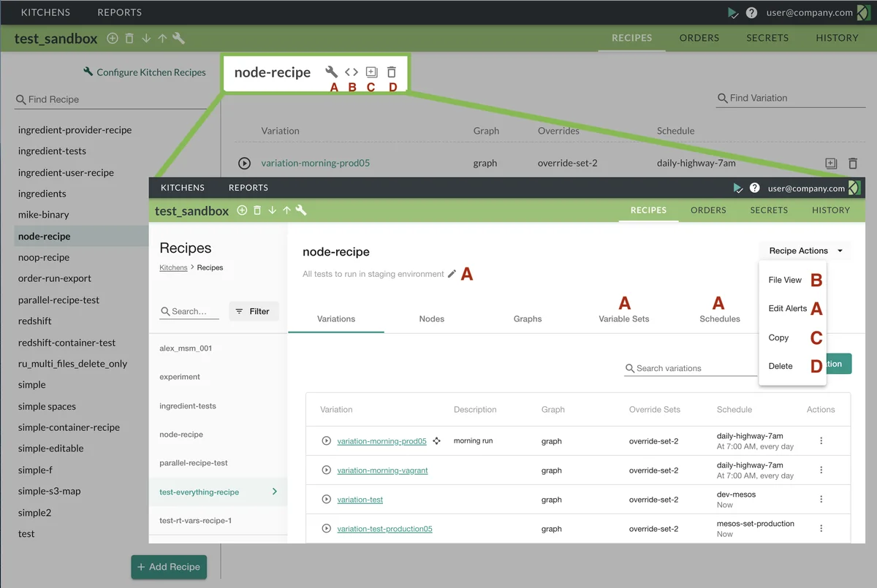Select redshift-container-test in the recipe list
Screen dimensions: 877x588
click(x=67, y=343)
